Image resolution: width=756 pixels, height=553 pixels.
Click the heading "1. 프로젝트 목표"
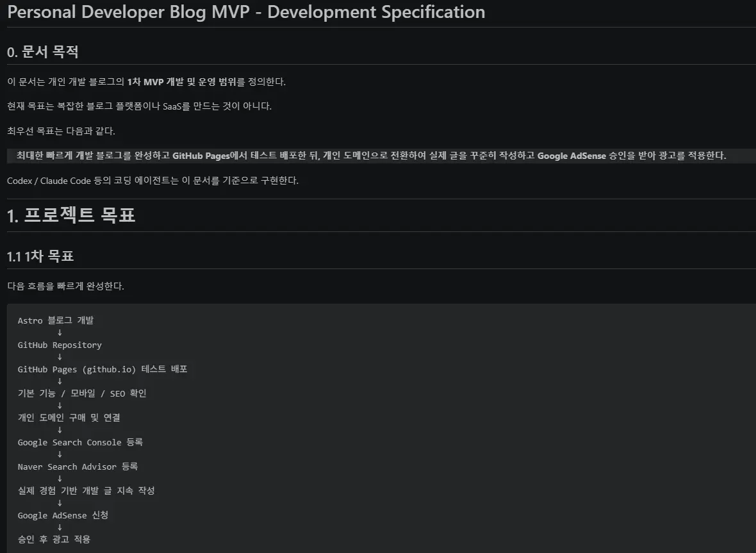click(x=71, y=215)
